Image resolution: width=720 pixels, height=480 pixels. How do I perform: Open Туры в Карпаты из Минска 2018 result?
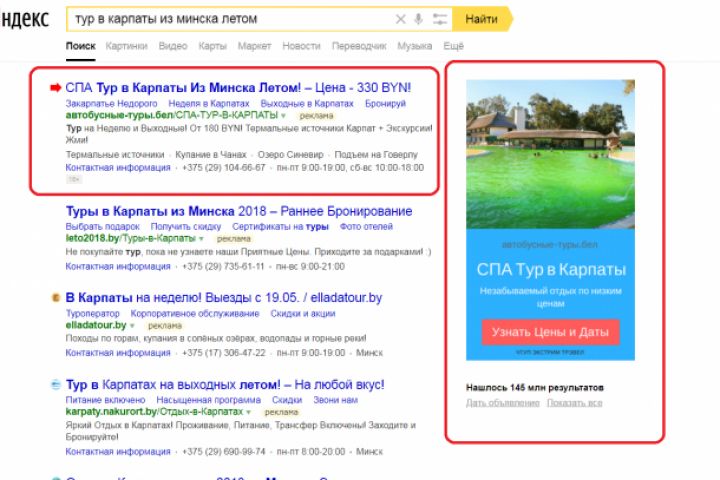click(239, 211)
